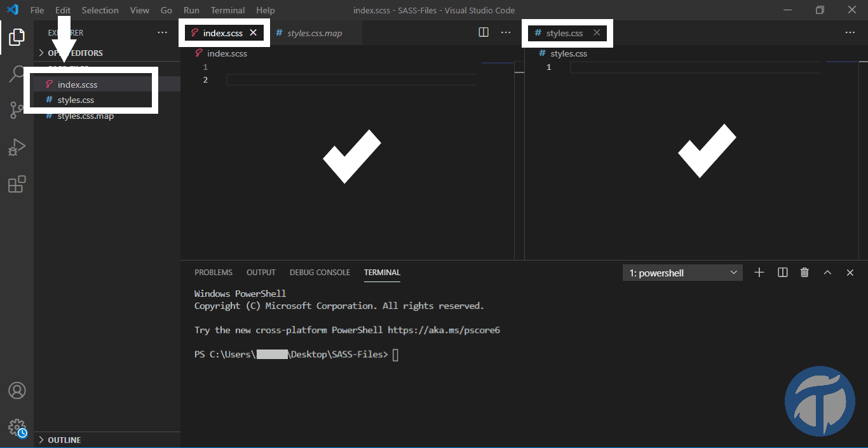Viewport: 868px width, 448px height.
Task: Click line number 1 in index.scss
Action: (205, 67)
